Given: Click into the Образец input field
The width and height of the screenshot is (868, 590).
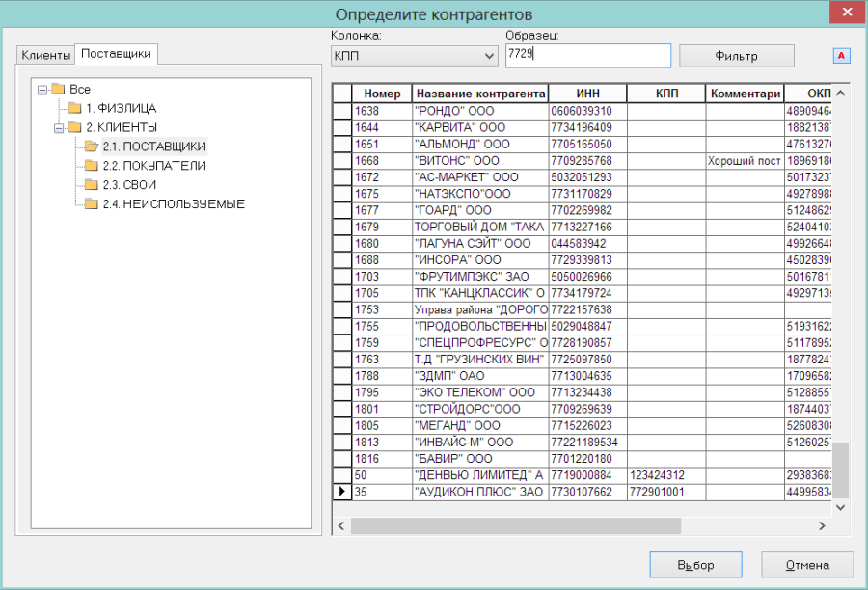Looking at the screenshot, I should pyautogui.click(x=588, y=56).
